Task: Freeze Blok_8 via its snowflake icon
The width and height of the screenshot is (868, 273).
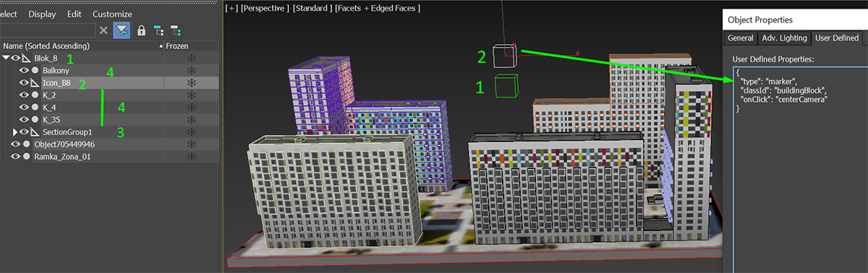Action: (x=192, y=58)
